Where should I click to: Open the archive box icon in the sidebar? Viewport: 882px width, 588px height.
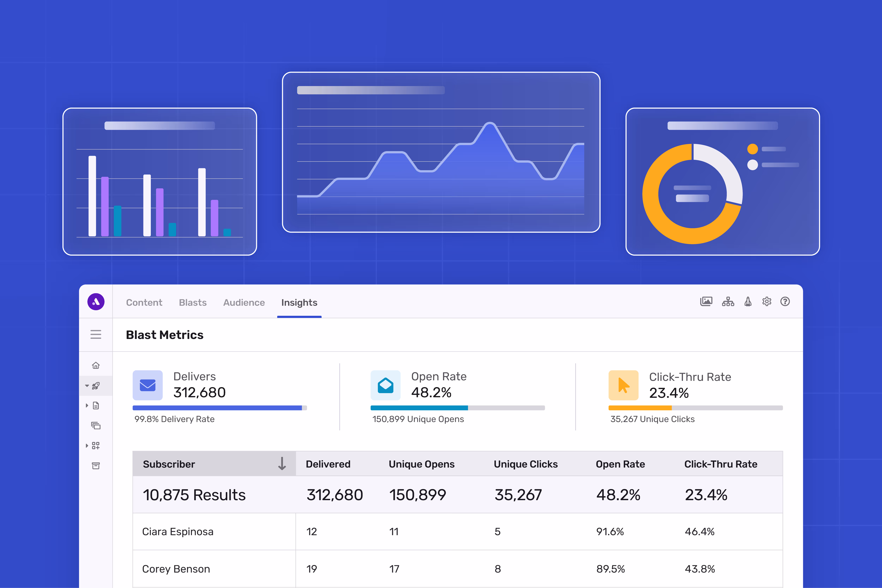click(96, 465)
